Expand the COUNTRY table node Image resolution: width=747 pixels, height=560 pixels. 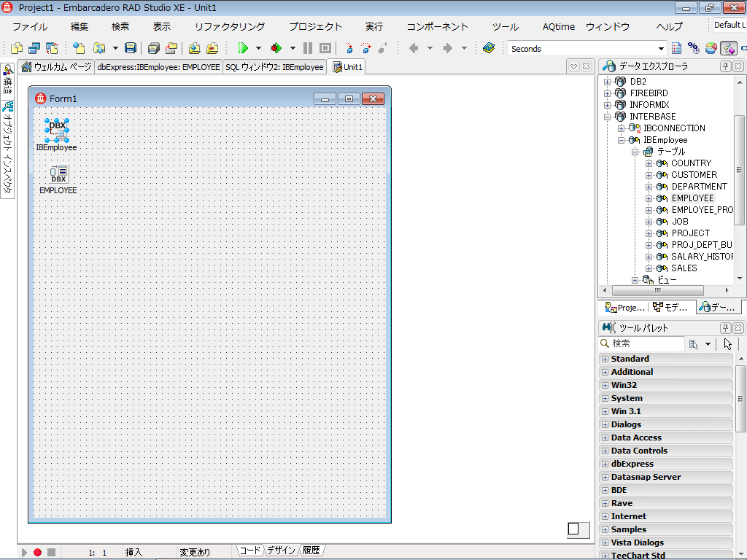pyautogui.click(x=649, y=163)
